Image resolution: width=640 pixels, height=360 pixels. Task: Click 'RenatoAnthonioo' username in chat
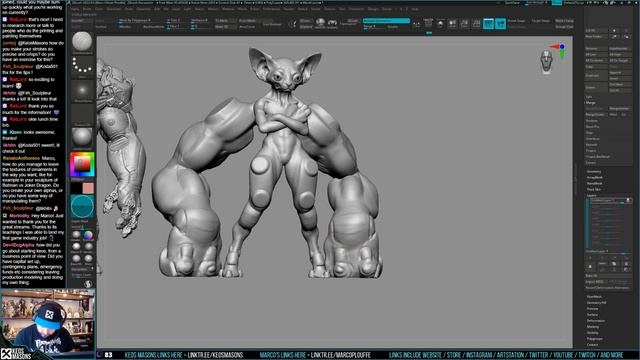pos(21,158)
